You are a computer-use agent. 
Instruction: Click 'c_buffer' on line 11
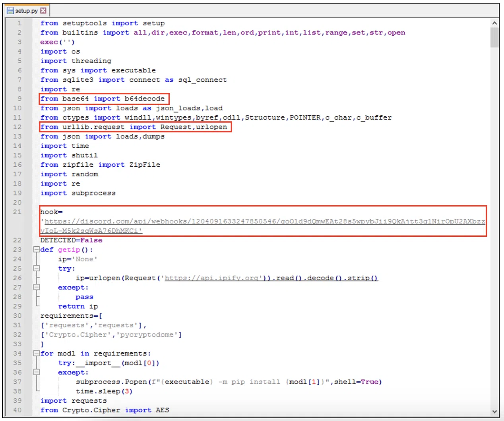point(374,118)
